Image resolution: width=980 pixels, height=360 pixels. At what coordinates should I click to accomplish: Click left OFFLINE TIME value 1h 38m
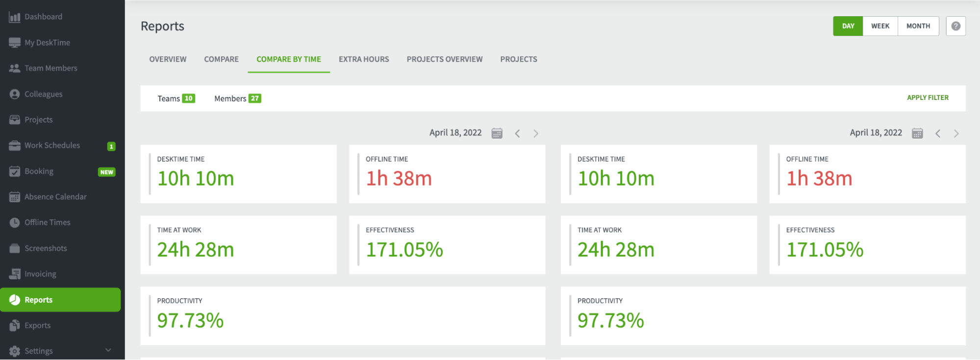click(x=399, y=178)
